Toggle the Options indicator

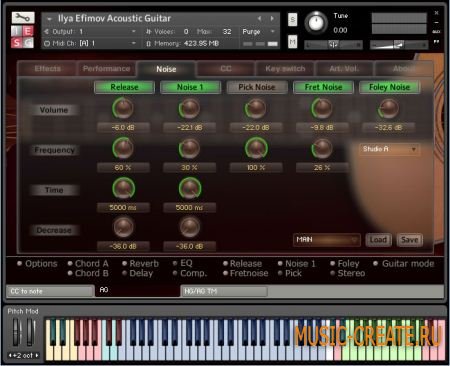coord(19,263)
